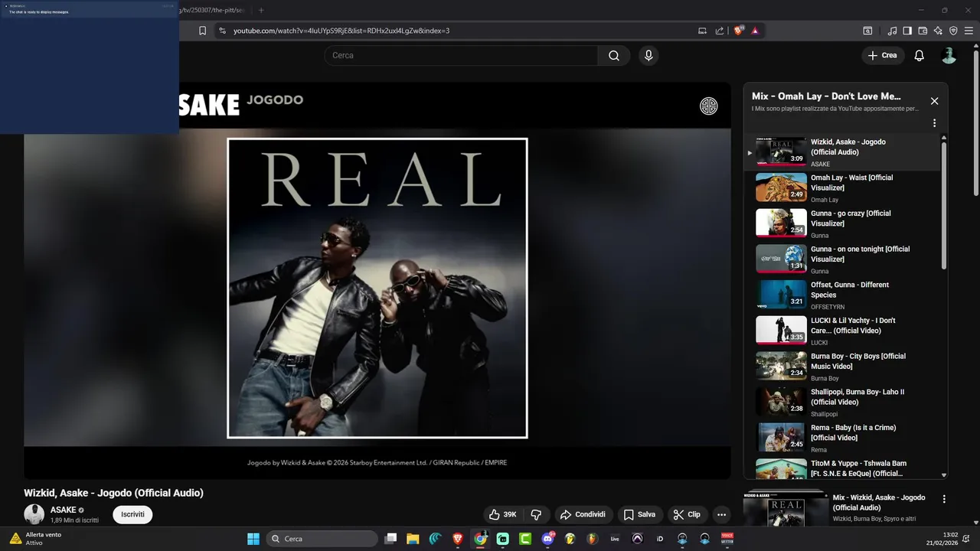Play Gunna - on one tonight in playlist
Image resolution: width=980 pixels, height=551 pixels.
[843, 259]
